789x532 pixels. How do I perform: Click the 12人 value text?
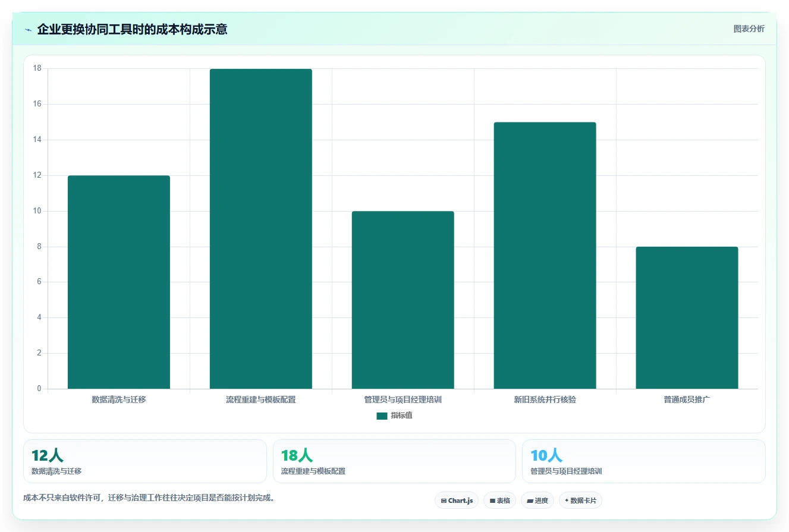[48, 456]
